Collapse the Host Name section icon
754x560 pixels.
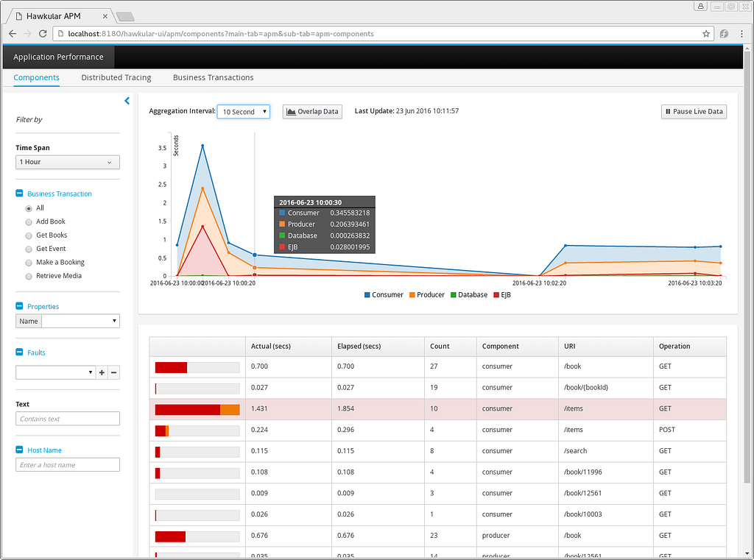[x=19, y=450]
